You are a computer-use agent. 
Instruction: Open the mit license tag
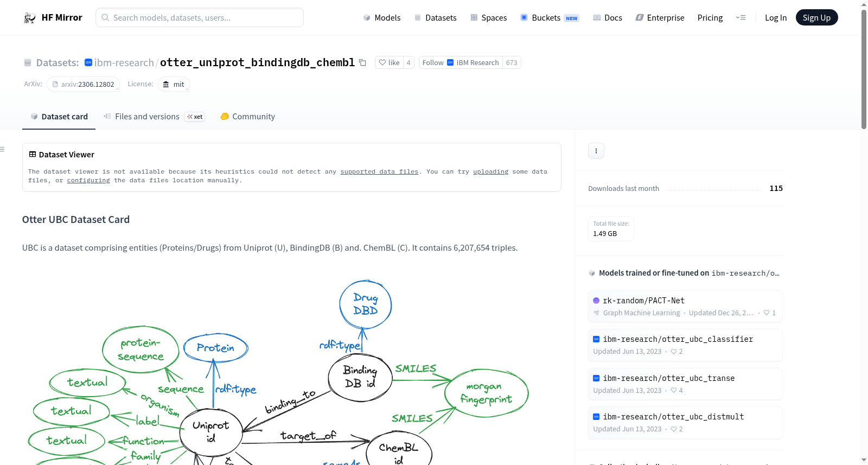click(x=174, y=84)
